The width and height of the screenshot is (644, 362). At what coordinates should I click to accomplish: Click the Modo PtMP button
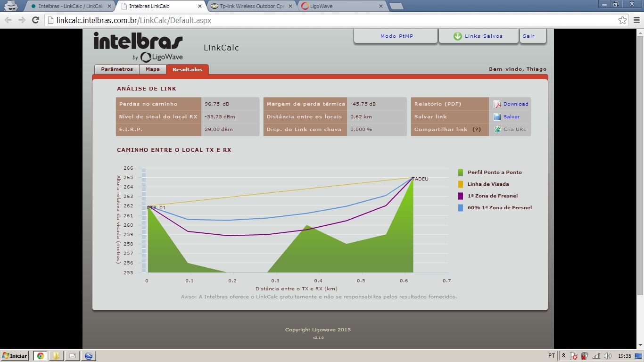click(x=396, y=36)
